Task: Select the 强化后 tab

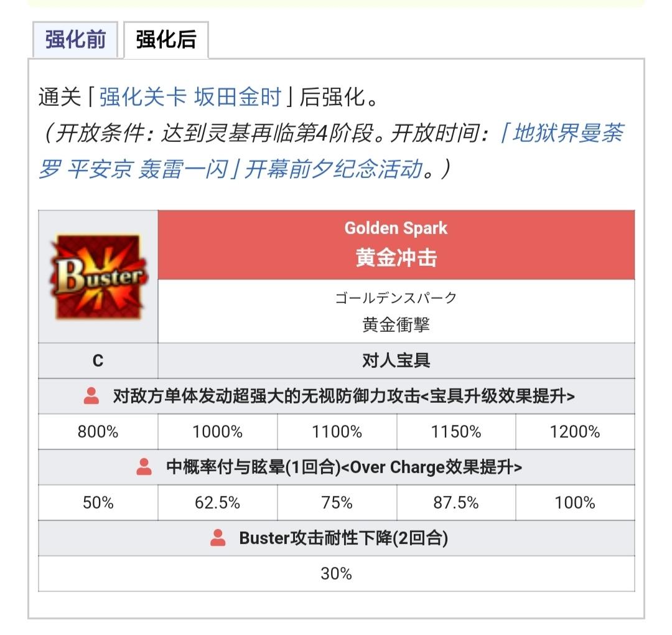Action: coord(166,39)
